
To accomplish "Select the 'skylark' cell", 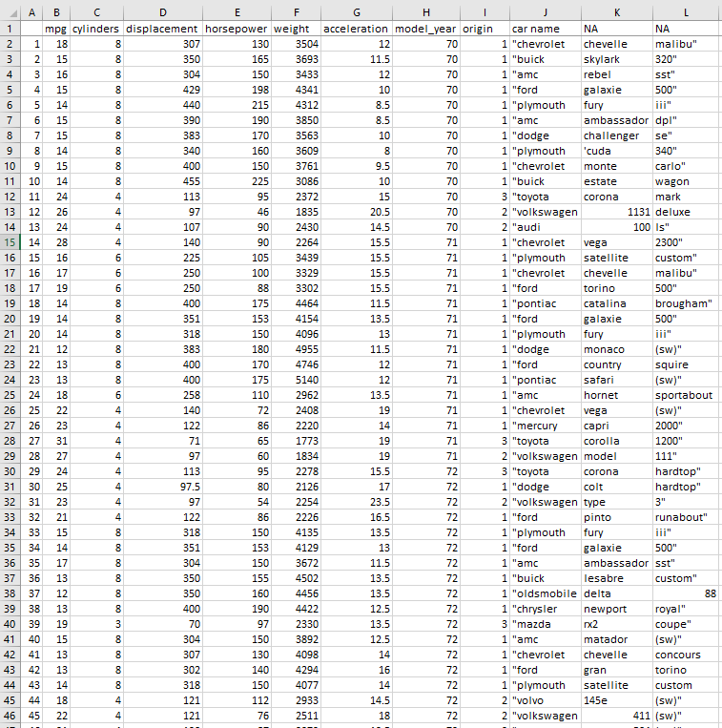I will coord(617,59).
